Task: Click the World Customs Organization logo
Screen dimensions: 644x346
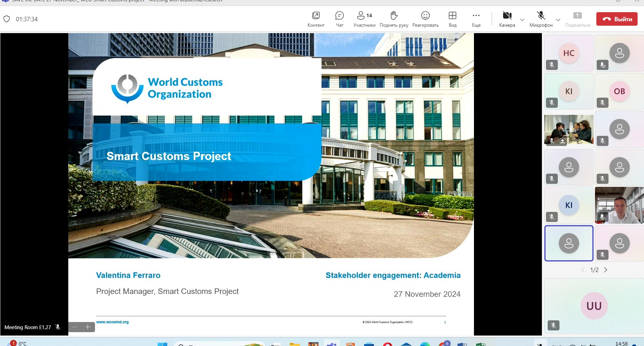Action: pyautogui.click(x=167, y=89)
